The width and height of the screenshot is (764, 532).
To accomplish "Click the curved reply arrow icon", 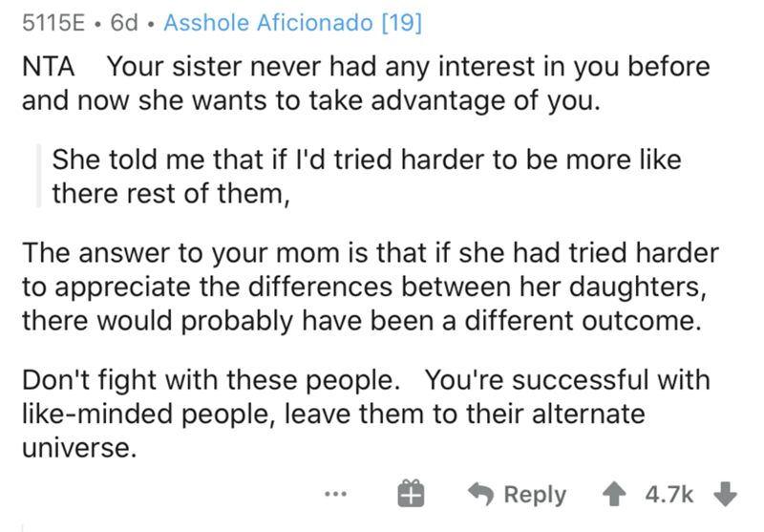I will click(481, 494).
